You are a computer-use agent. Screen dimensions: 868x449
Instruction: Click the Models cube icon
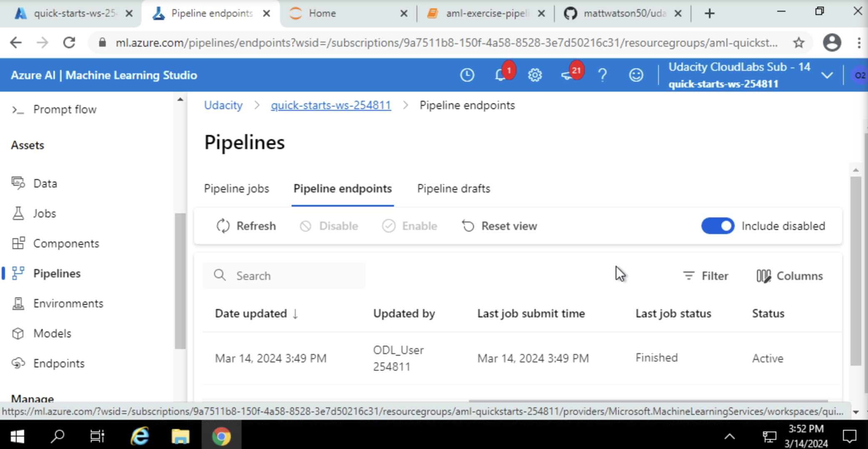(18, 333)
